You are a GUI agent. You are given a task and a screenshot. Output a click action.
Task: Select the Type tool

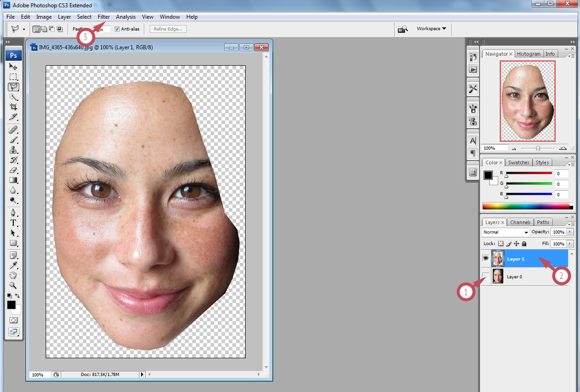coord(13,223)
